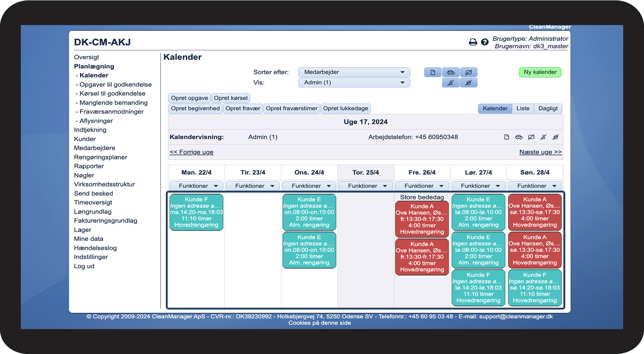The width and height of the screenshot is (644, 354).
Task: Click the crossed-out person filter button
Action: click(451, 83)
